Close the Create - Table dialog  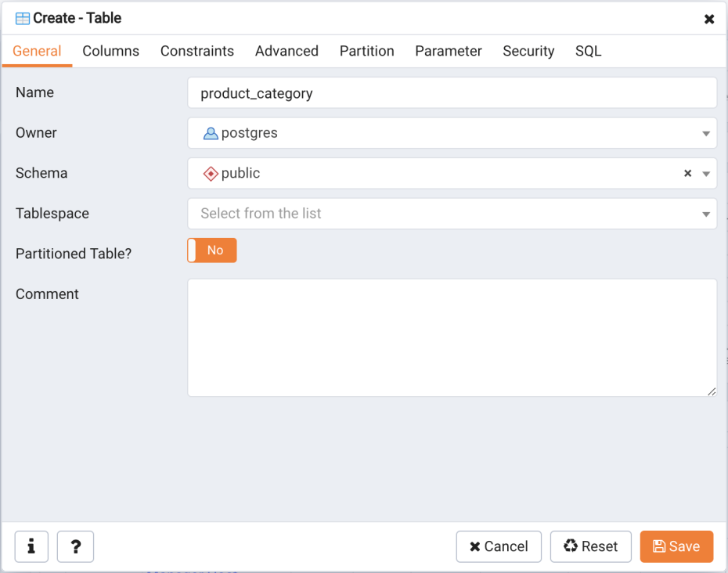709,19
